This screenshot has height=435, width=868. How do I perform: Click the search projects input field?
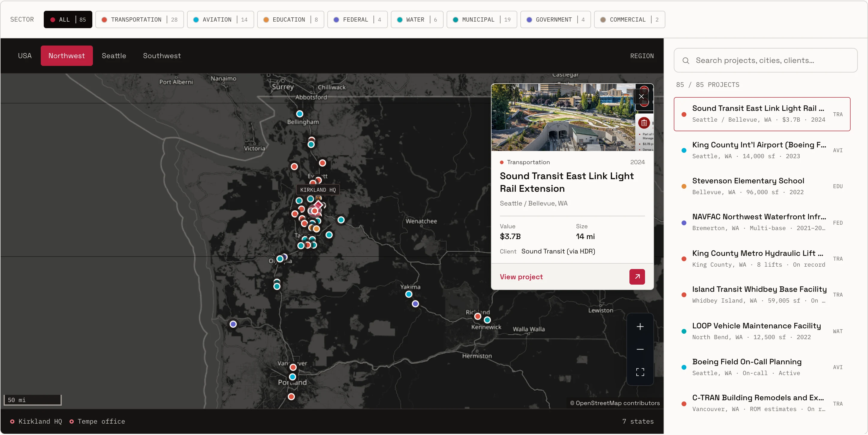click(765, 60)
